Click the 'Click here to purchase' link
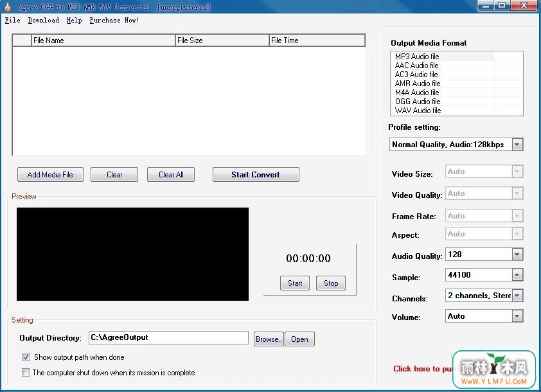Viewport: 541px width, 392px height. click(x=423, y=369)
